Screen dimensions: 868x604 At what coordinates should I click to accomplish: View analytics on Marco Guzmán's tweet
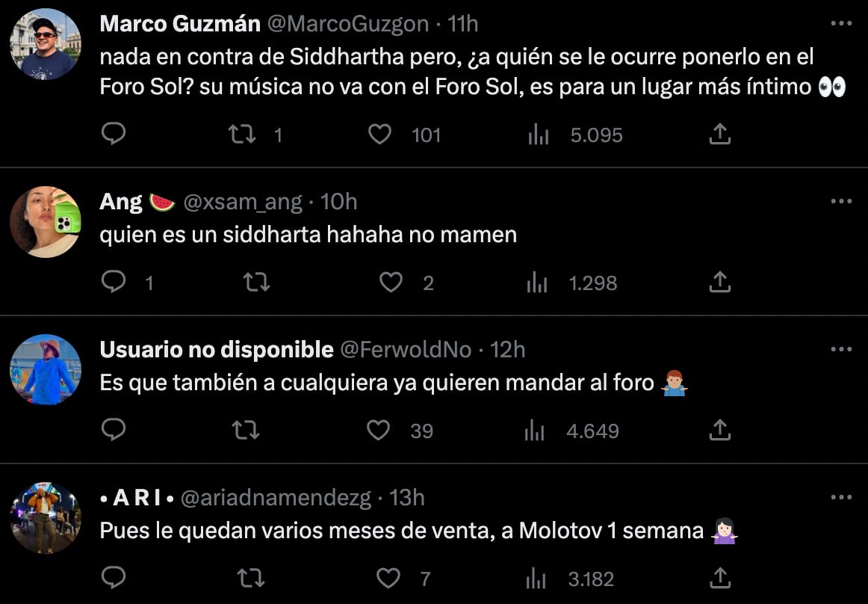point(536,135)
